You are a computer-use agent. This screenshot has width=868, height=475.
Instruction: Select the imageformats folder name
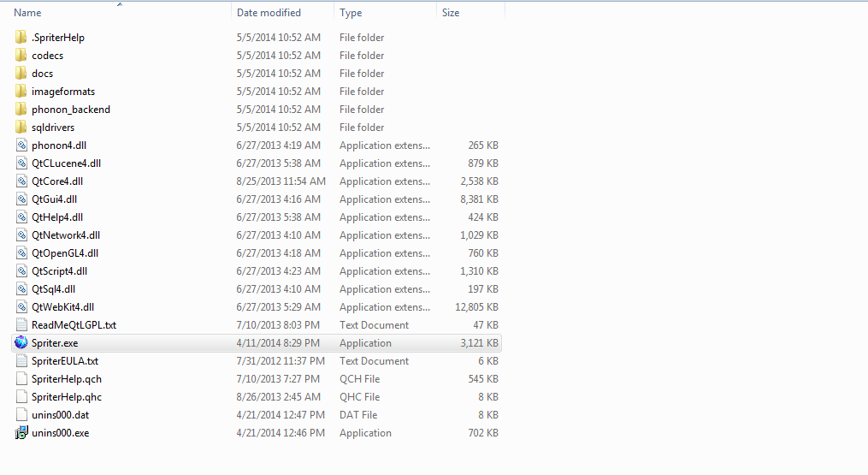tap(63, 92)
